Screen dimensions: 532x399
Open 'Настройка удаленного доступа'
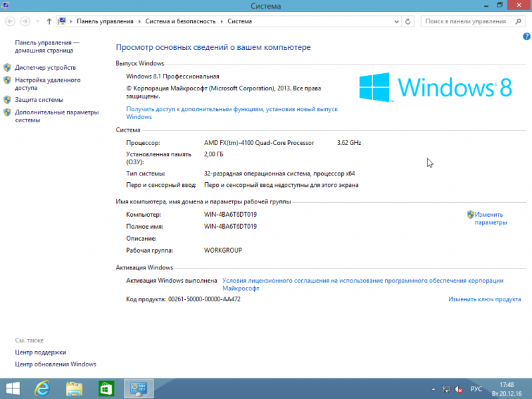tap(47, 84)
